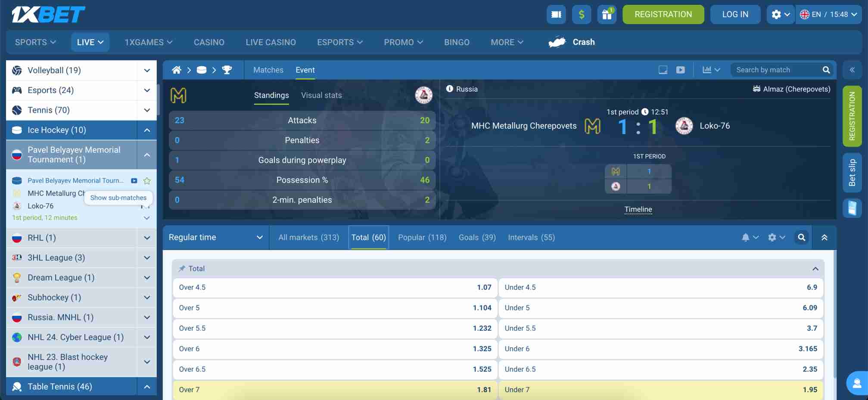Open Subhockey (1) row
868x400 pixels.
(x=72, y=298)
